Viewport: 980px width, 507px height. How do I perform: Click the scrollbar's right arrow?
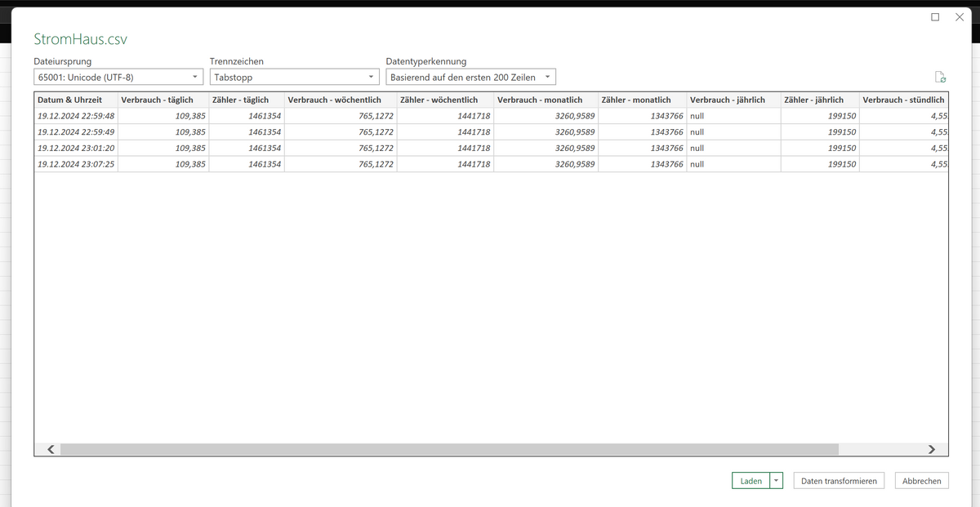(x=931, y=449)
